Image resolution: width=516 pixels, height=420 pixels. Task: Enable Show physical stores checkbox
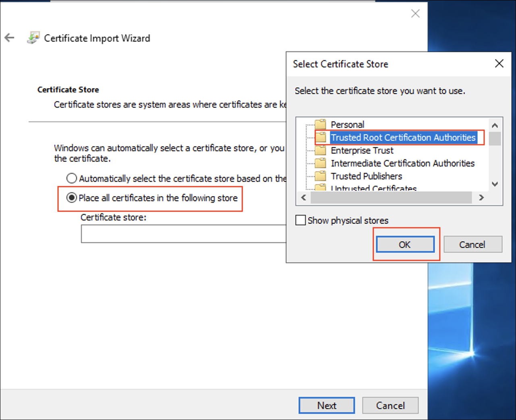point(300,220)
